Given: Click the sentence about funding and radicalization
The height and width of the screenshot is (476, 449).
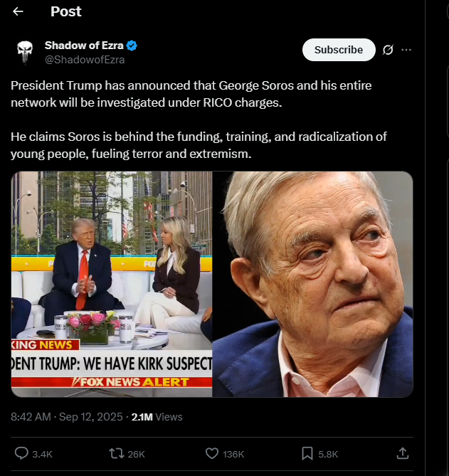Looking at the screenshot, I should click(199, 144).
